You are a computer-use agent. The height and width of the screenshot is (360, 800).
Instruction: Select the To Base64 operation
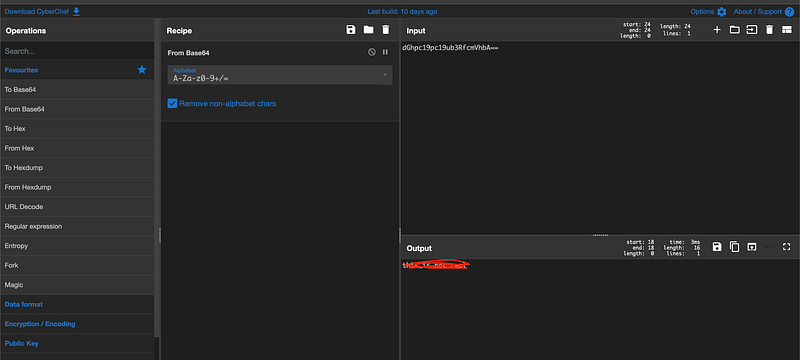coord(77,90)
